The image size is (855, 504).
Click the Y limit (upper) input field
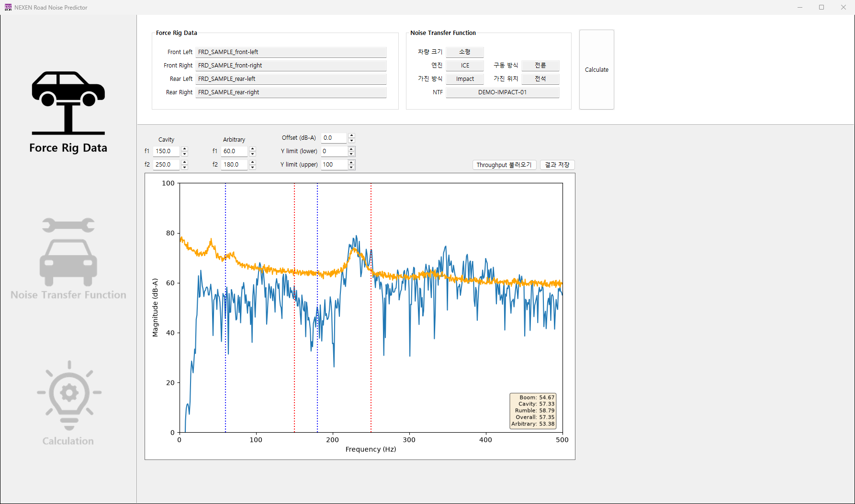pos(334,165)
